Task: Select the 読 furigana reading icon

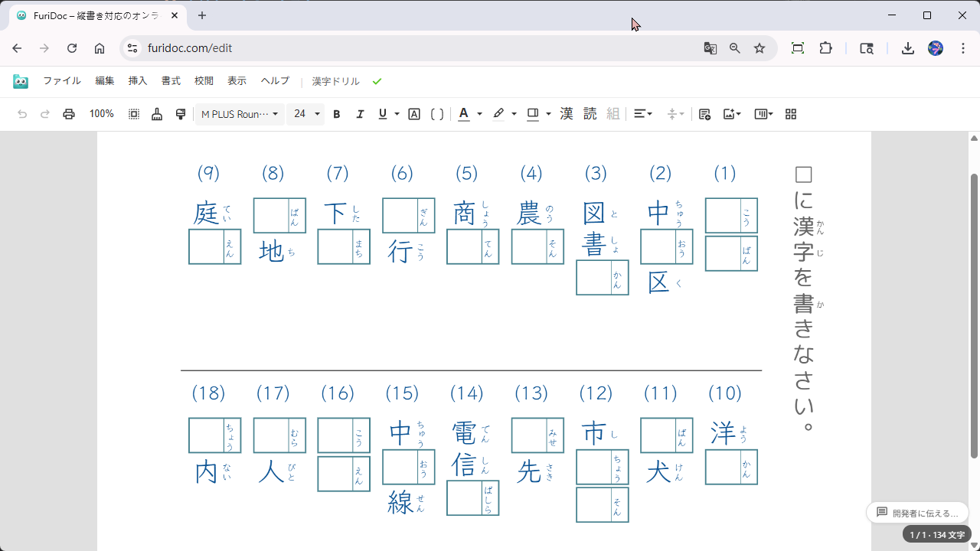Action: [x=590, y=113]
